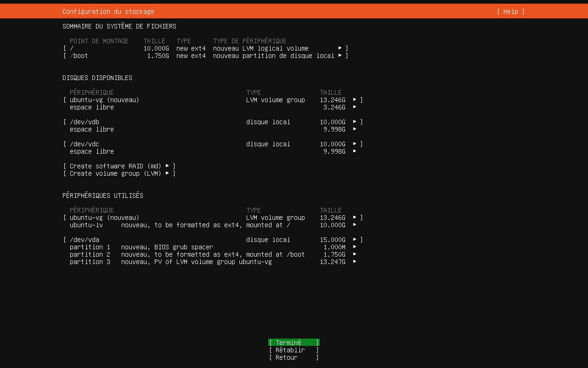Open the ubuntu-lv logical volume entry
The height and width of the screenshot is (368, 588).
(213, 225)
